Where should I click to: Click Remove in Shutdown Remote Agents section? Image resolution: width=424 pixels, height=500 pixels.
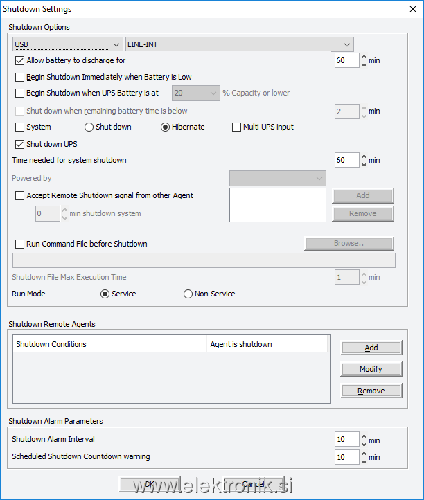pyautogui.click(x=371, y=390)
